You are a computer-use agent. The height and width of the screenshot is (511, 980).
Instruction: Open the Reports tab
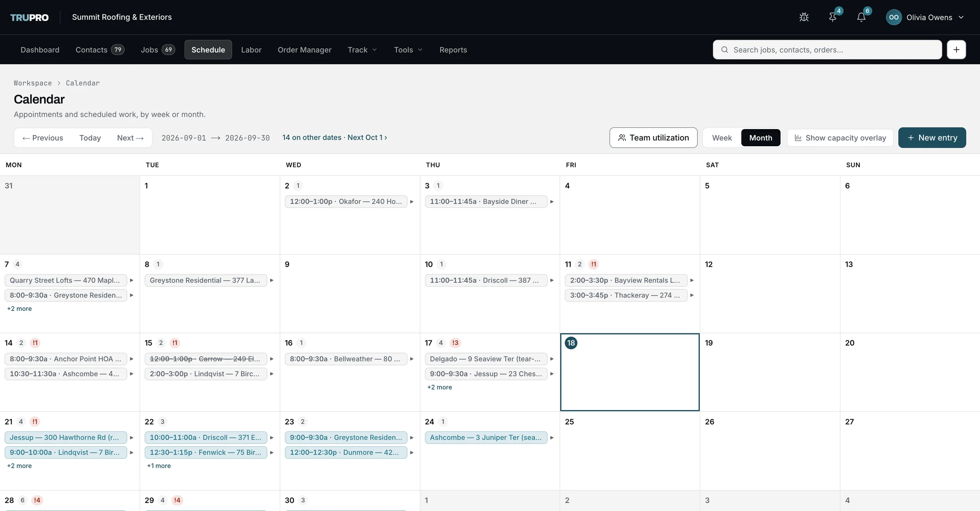pos(453,49)
